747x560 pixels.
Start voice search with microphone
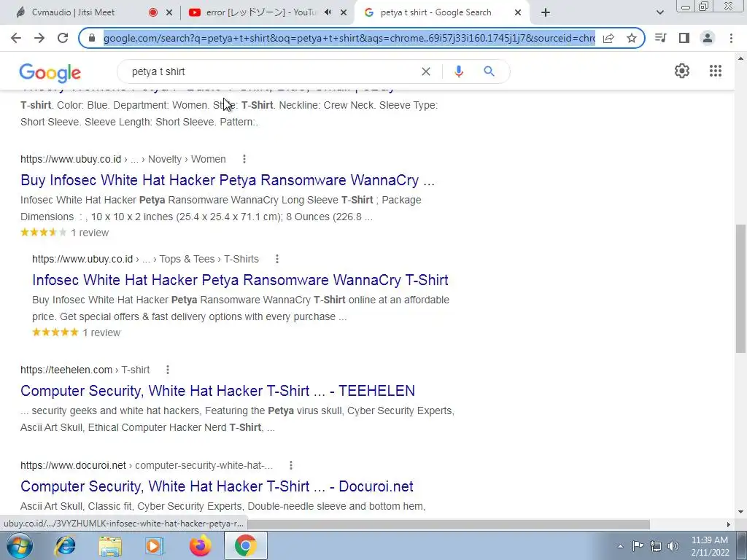(459, 71)
